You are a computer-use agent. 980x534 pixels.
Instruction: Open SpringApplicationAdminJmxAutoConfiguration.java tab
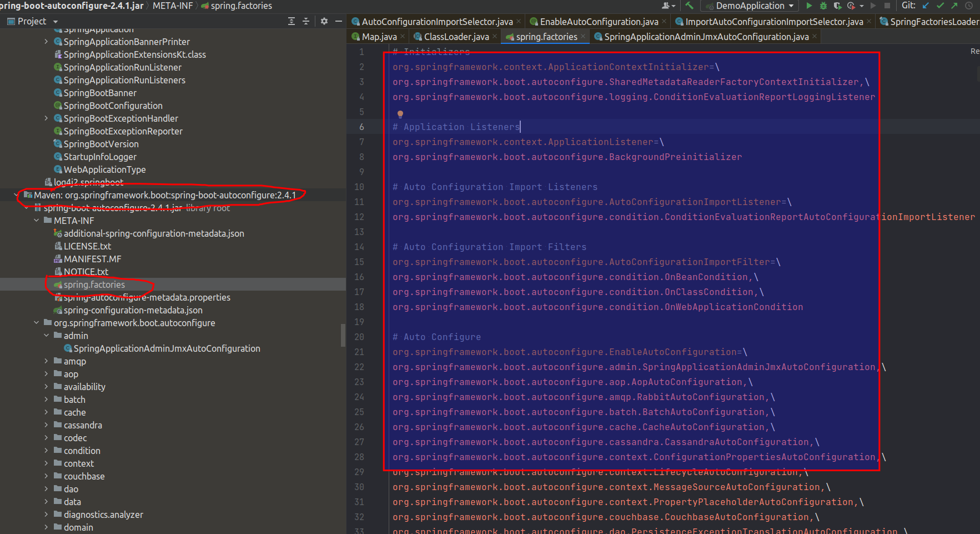click(706, 37)
